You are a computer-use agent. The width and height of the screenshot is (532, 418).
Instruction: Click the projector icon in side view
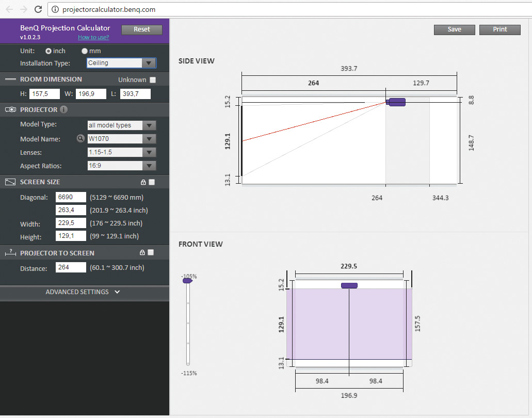(x=396, y=102)
